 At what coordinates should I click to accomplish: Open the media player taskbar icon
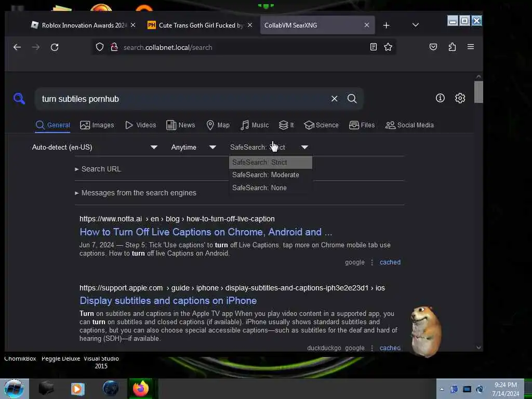(x=77, y=389)
